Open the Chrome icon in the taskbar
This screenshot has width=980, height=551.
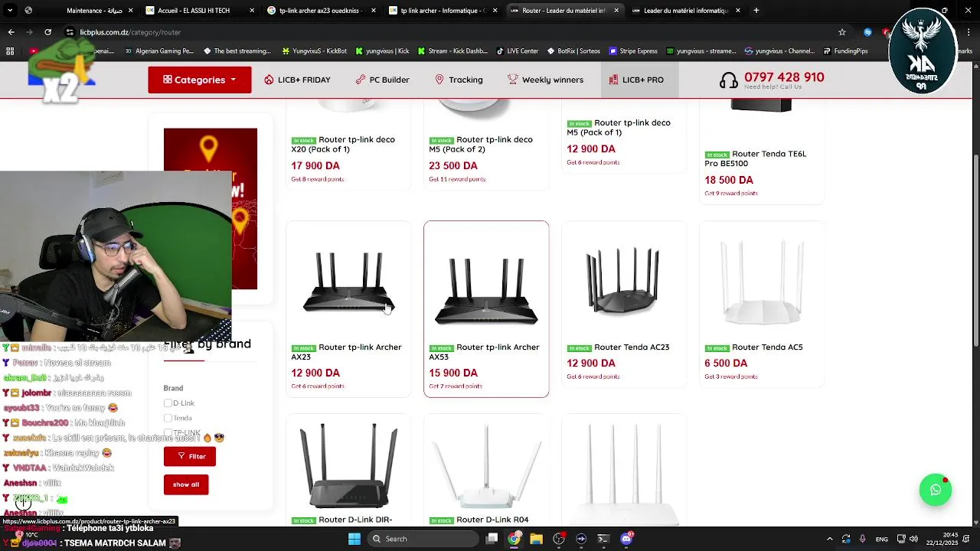coord(514,539)
